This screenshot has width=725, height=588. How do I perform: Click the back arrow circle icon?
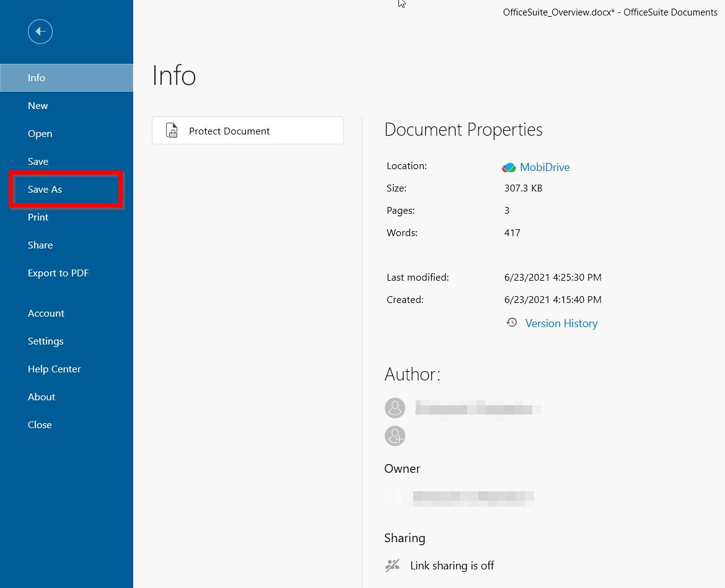coord(40,32)
